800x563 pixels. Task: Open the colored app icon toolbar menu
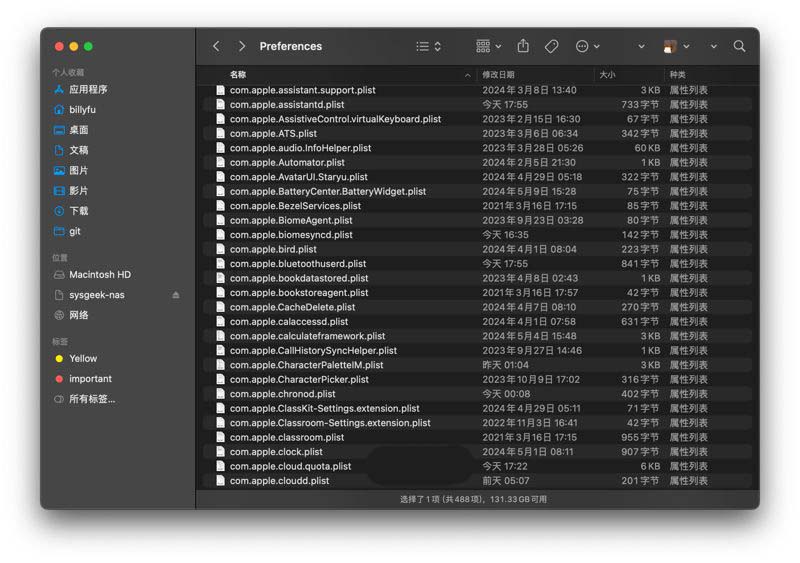tap(677, 46)
